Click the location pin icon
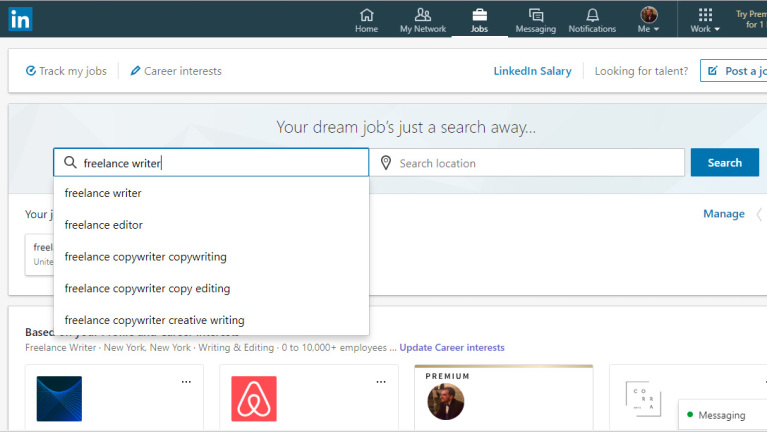Viewport: 767px width, 432px height. click(386, 163)
